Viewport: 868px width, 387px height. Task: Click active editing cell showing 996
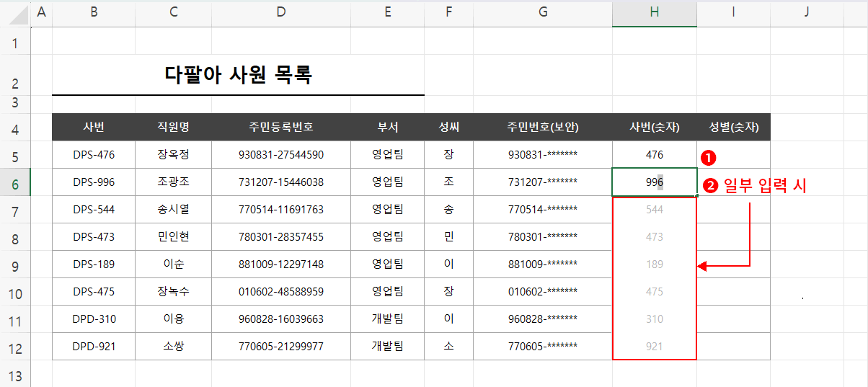(655, 182)
